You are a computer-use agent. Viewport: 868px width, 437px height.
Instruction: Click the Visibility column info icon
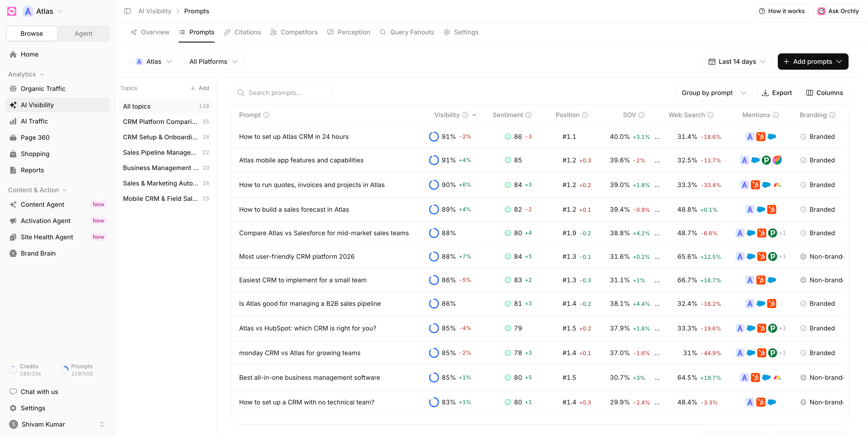(x=465, y=115)
